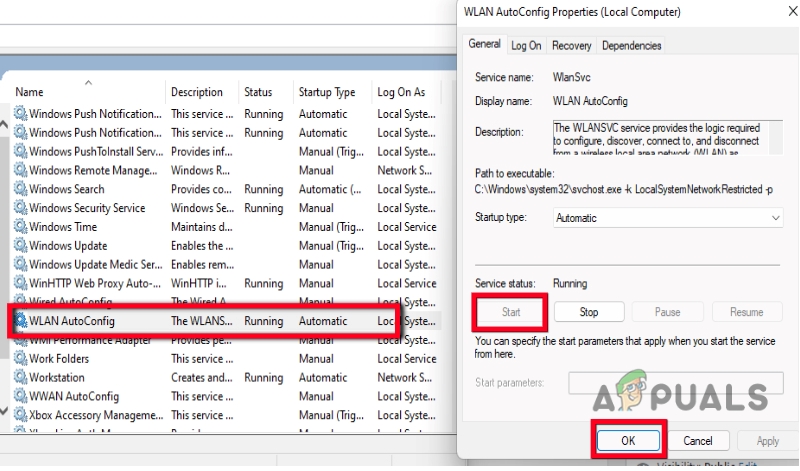
Task: Click the Apply button
Action: [x=767, y=440]
